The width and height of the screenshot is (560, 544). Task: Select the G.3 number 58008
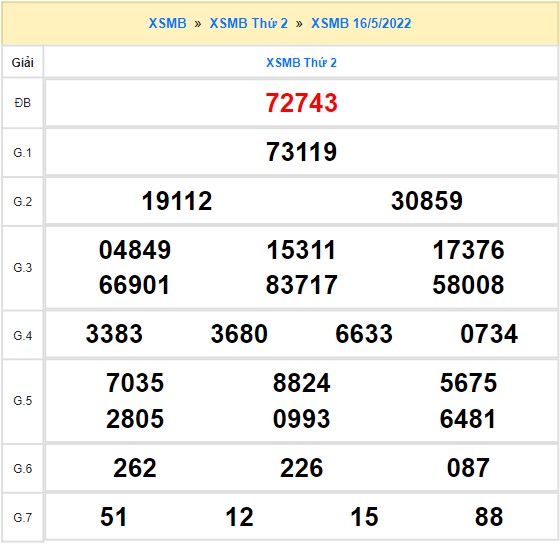(x=468, y=285)
